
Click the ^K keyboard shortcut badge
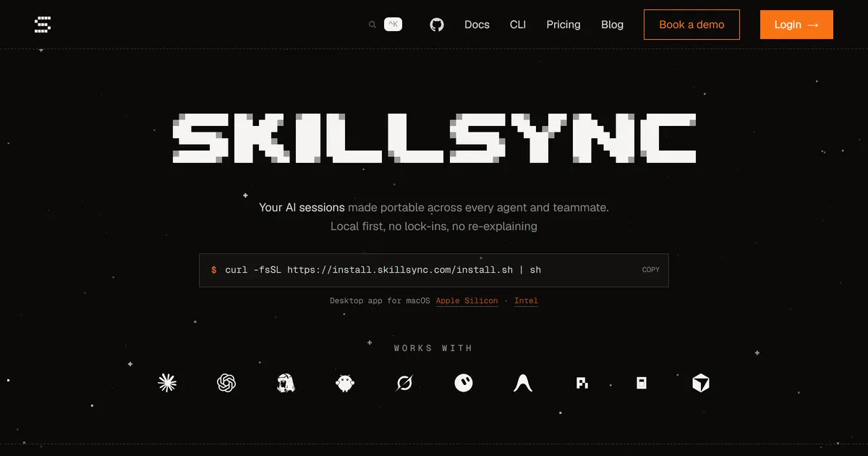393,24
